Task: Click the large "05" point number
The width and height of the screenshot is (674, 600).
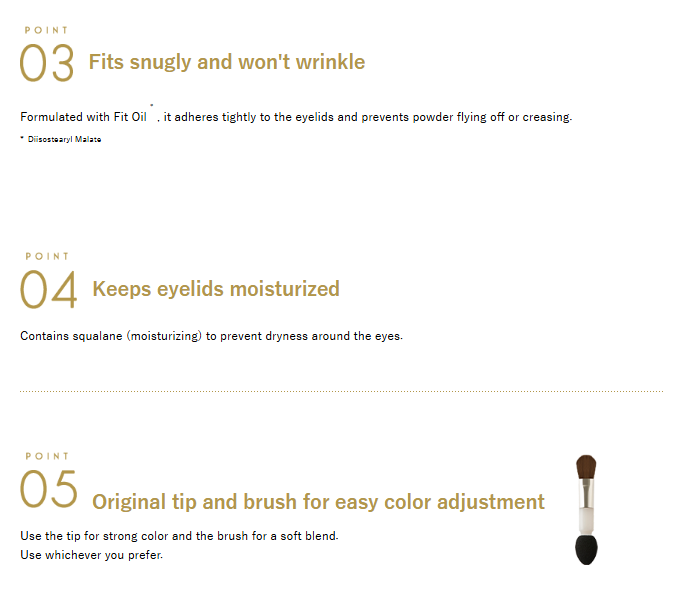Action: [x=48, y=490]
